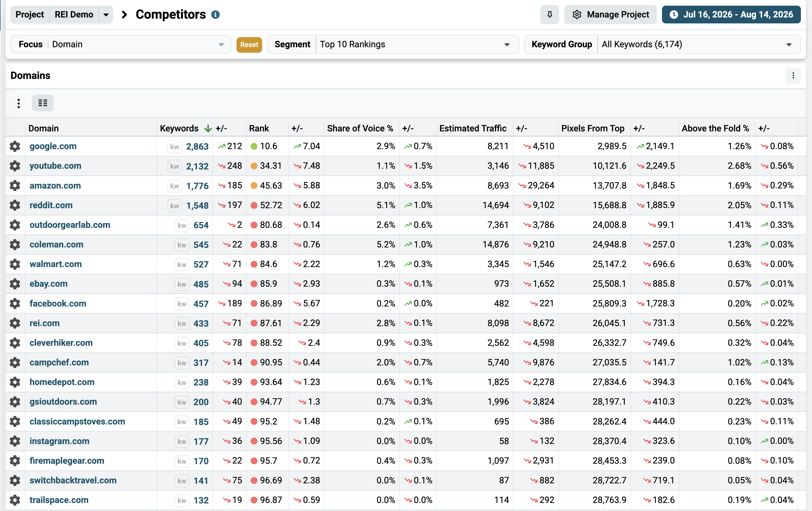The image size is (812, 511).
Task: Open the reddit.com domain link
Action: click(51, 205)
